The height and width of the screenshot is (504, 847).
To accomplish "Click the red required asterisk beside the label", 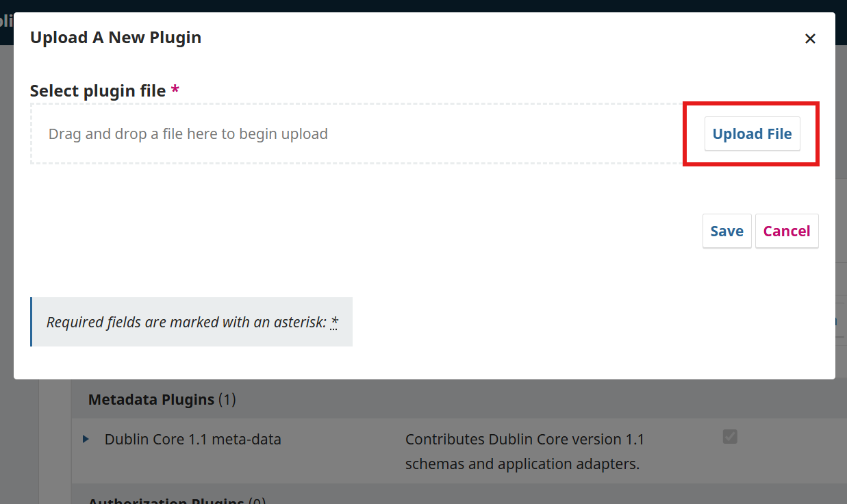I will click(175, 90).
